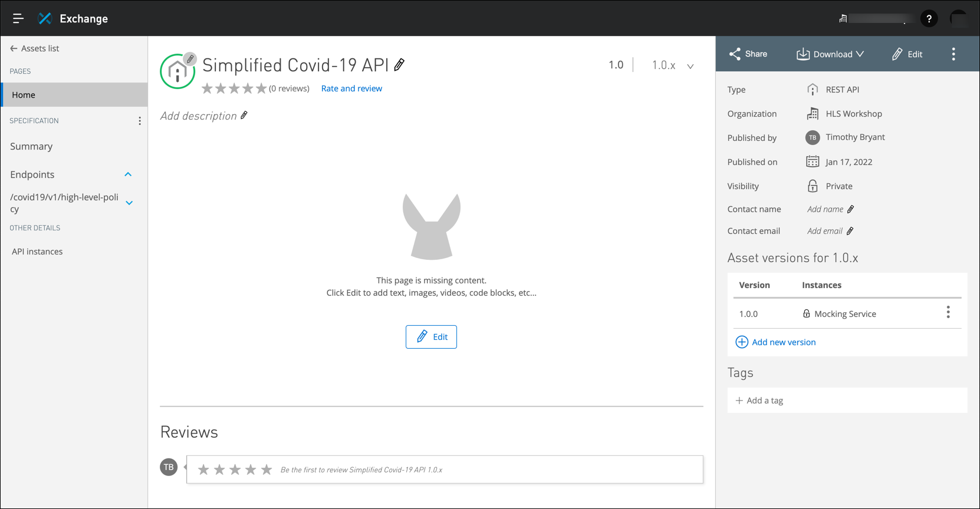The width and height of the screenshot is (980, 509).
Task: Open the hamburger navigation menu
Action: [x=18, y=18]
